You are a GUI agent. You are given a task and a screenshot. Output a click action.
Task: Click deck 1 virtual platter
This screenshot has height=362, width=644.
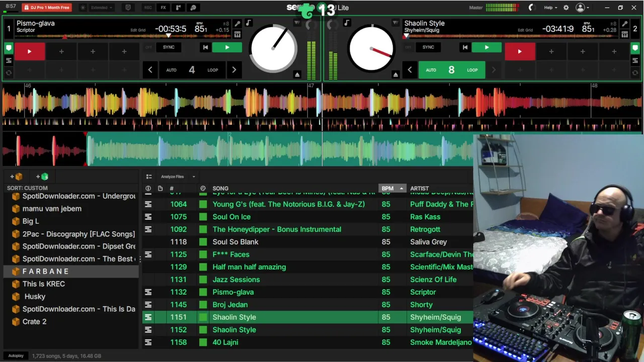[x=273, y=48]
